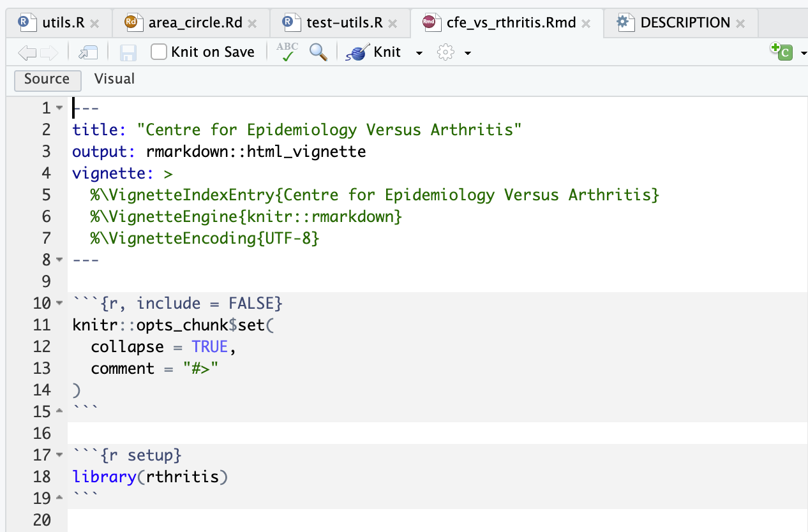Open find and replace magnifier
Screen dimensions: 808x532
[318, 52]
